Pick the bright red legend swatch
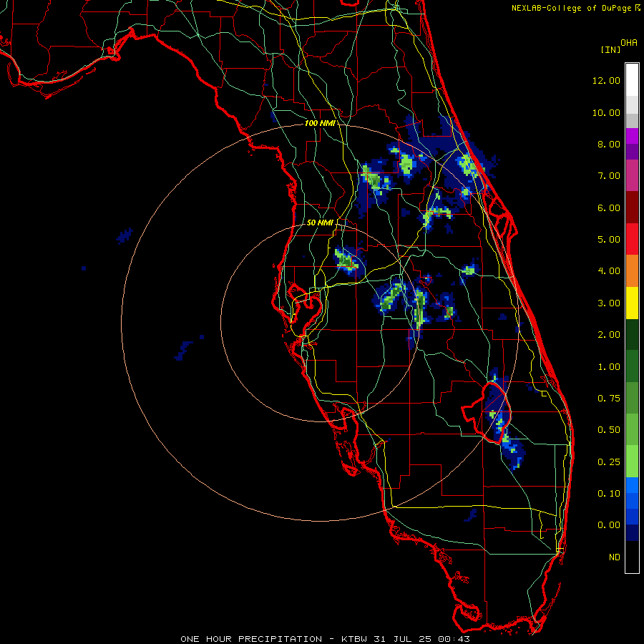Image resolution: width=644 pixels, height=644 pixels. [632, 239]
